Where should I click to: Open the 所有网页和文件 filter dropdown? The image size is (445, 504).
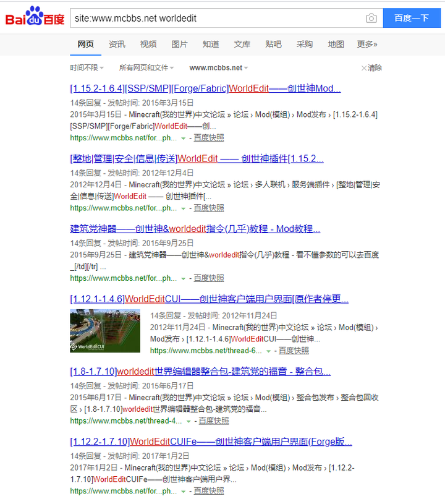pyautogui.click(x=146, y=68)
